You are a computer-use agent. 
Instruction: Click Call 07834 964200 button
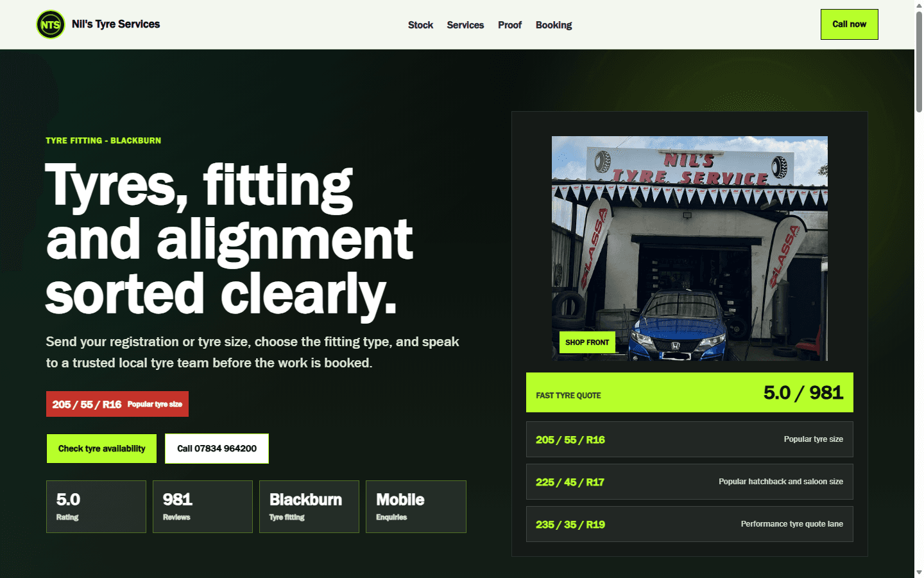(x=217, y=448)
